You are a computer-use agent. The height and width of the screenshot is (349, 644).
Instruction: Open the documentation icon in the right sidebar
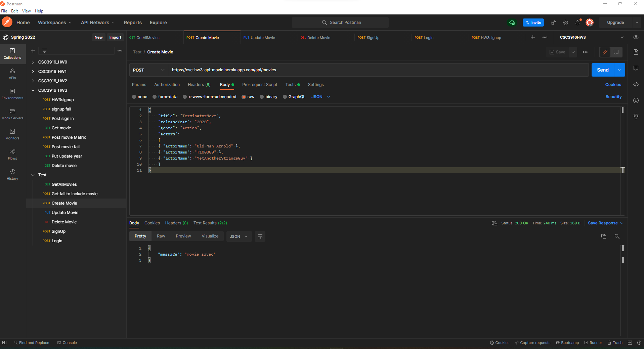click(x=636, y=52)
